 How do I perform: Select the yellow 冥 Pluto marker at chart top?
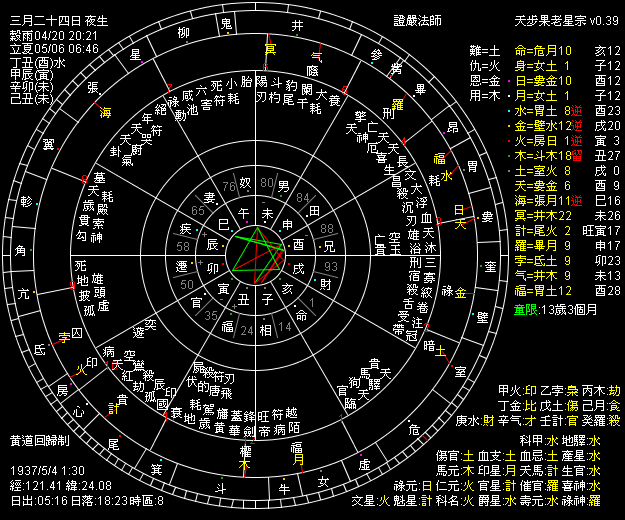pyautogui.click(x=269, y=49)
